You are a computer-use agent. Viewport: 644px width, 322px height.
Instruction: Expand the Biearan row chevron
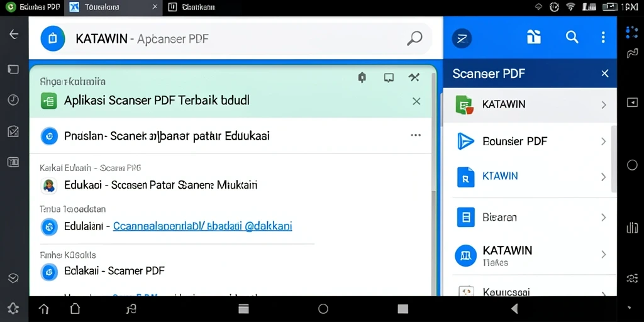[x=604, y=217]
